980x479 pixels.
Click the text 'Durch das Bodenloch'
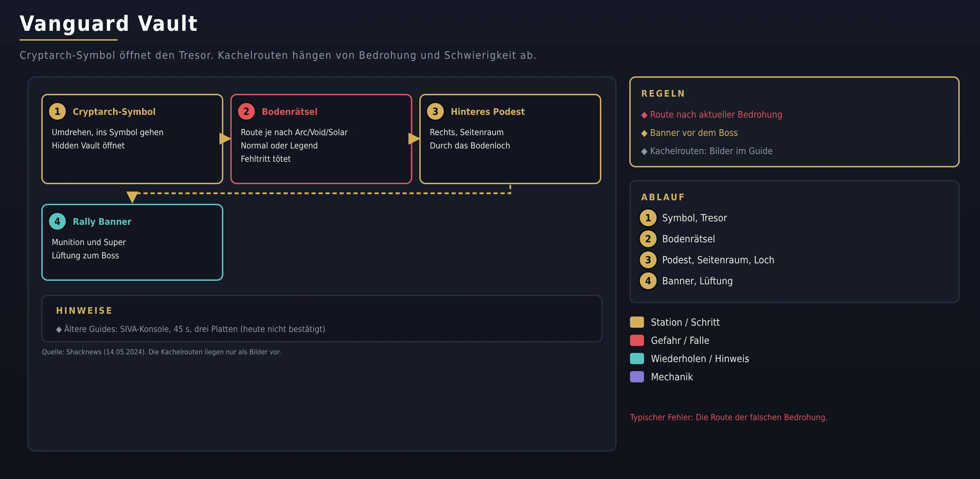pos(470,146)
